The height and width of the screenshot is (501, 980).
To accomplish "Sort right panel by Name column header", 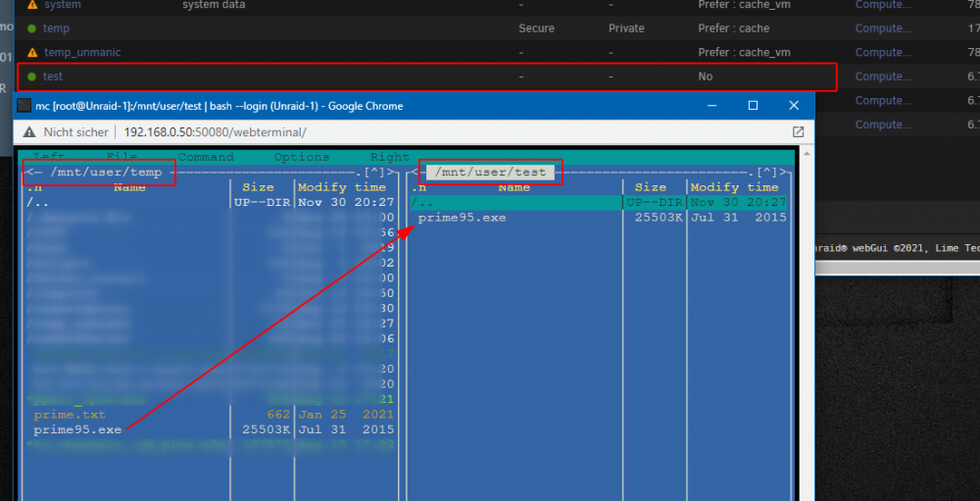I will pos(514,187).
